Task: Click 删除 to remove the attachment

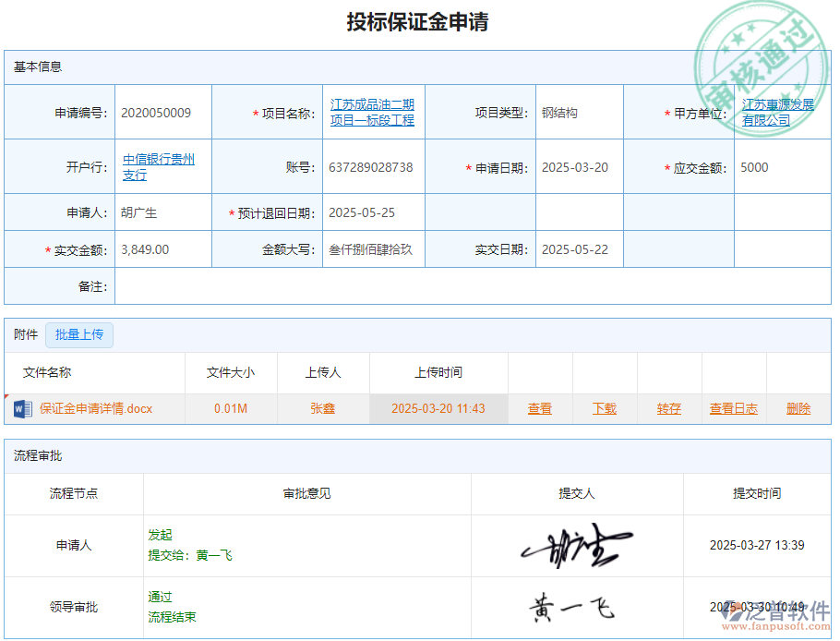Action: point(798,408)
